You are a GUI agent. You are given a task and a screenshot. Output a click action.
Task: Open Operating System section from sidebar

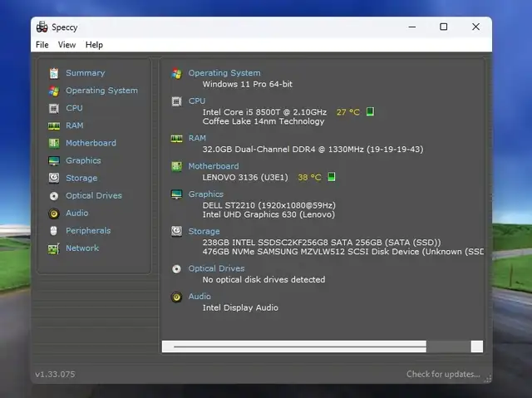point(101,91)
